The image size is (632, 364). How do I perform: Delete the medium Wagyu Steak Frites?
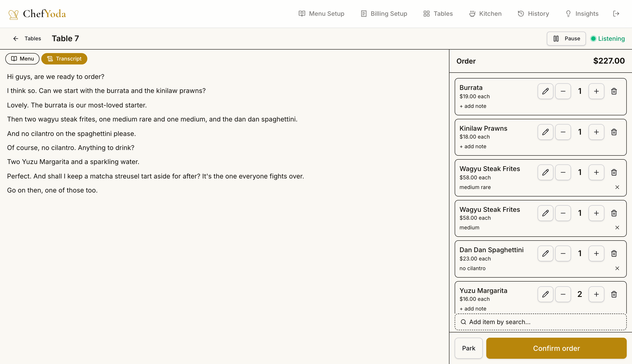pyautogui.click(x=614, y=213)
